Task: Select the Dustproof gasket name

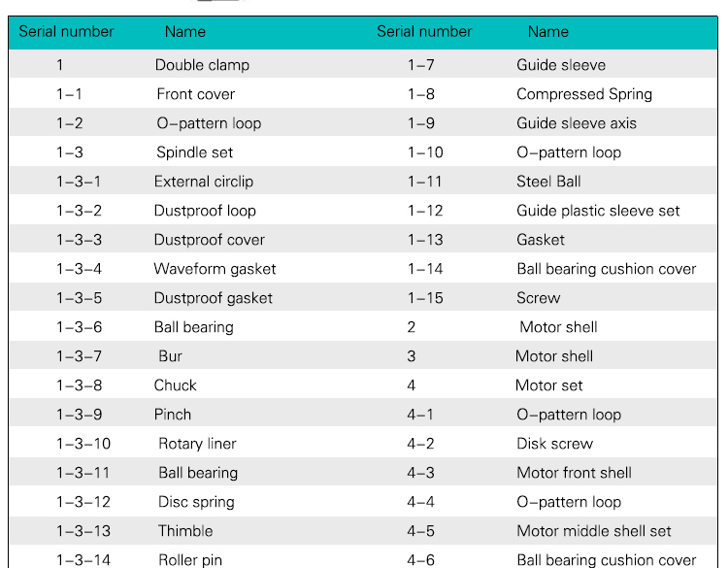Action: pyautogui.click(x=213, y=298)
